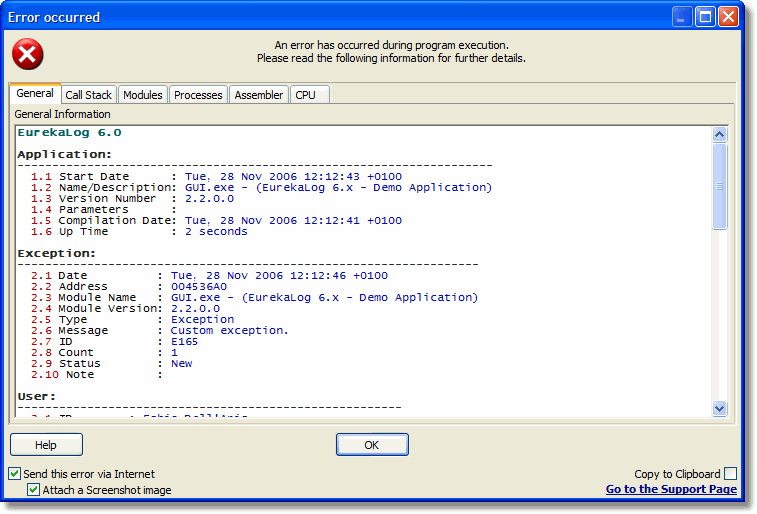Image resolution: width=757 pixels, height=514 pixels.
Task: Open the Call Stack tab
Action: (88, 95)
